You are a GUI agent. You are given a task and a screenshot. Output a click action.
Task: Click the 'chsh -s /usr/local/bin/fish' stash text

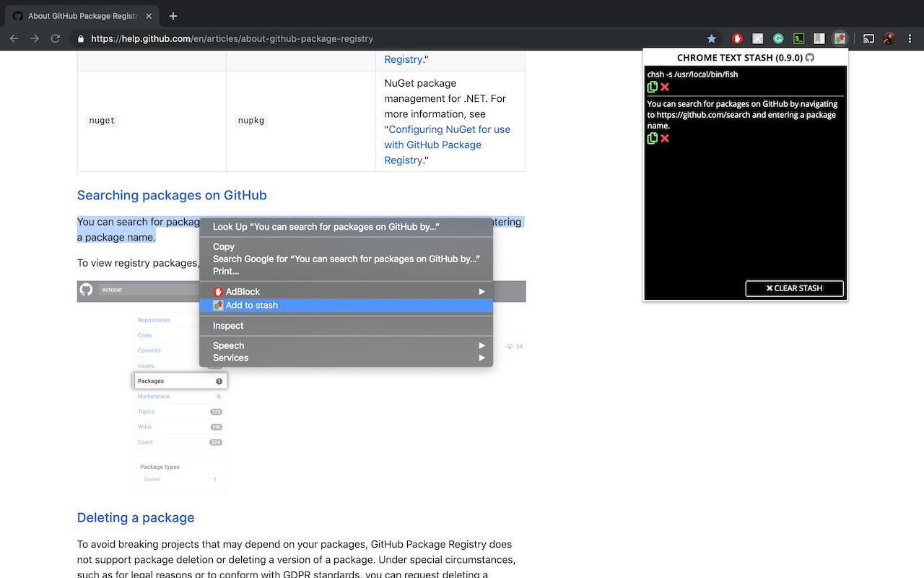[692, 74]
